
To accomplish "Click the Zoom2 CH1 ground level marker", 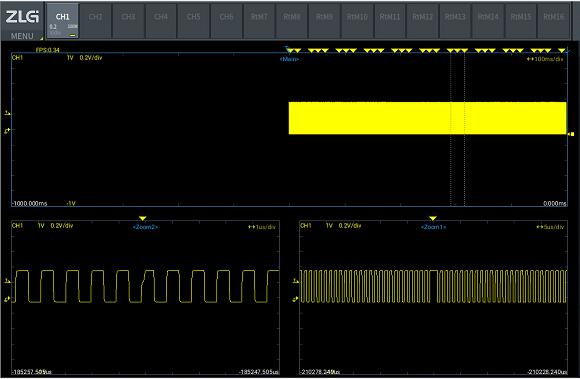I will [7, 299].
